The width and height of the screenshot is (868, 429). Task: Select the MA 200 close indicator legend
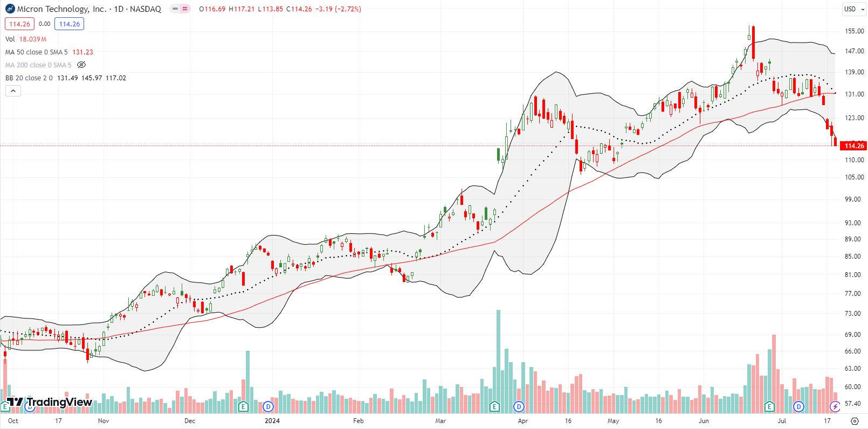pyautogui.click(x=38, y=65)
